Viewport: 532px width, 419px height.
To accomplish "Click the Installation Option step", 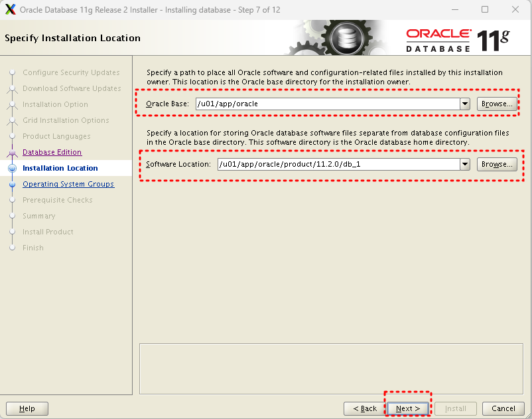I will (x=55, y=104).
